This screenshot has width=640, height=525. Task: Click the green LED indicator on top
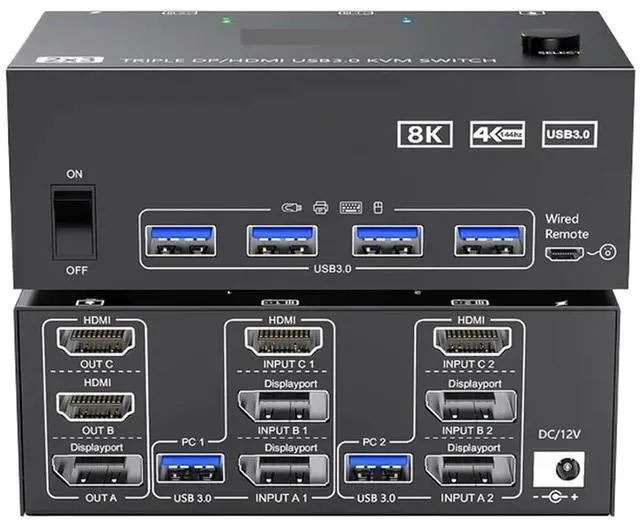pos(226,19)
